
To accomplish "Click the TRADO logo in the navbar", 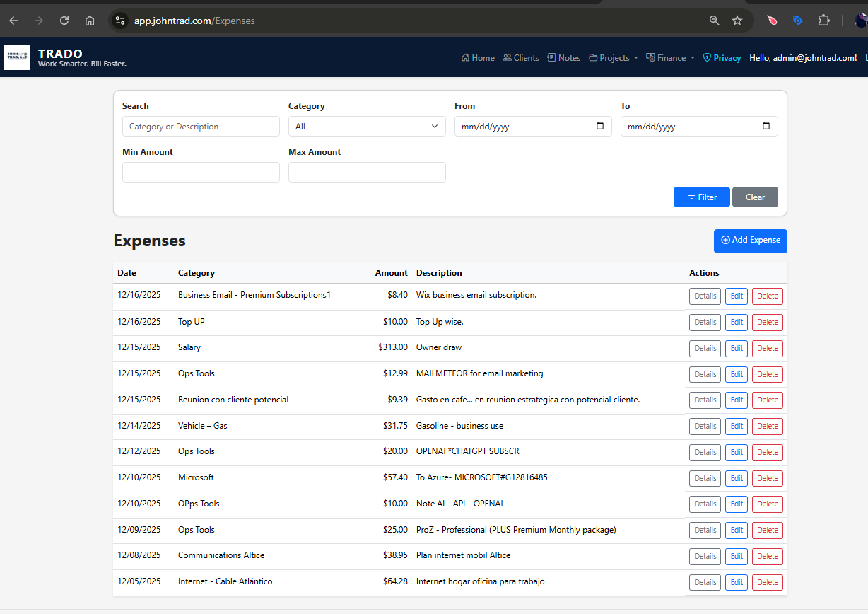I will pyautogui.click(x=17, y=57).
